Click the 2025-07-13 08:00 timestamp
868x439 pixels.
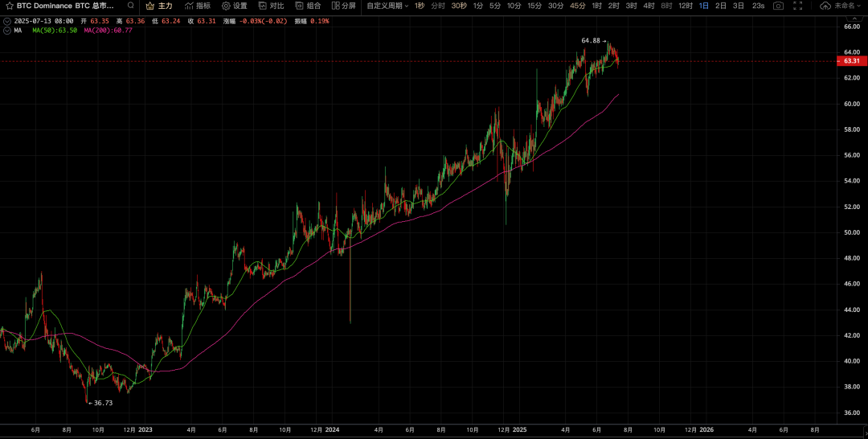(x=43, y=21)
